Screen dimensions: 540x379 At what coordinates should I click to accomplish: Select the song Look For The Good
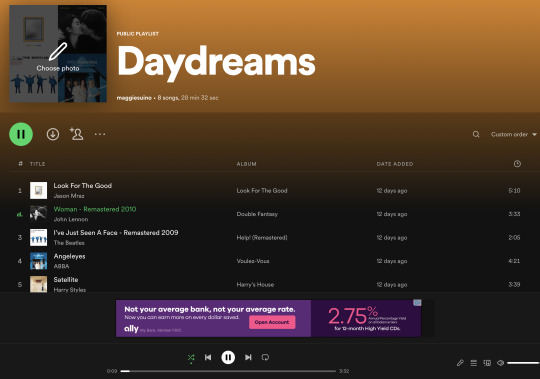tap(83, 186)
